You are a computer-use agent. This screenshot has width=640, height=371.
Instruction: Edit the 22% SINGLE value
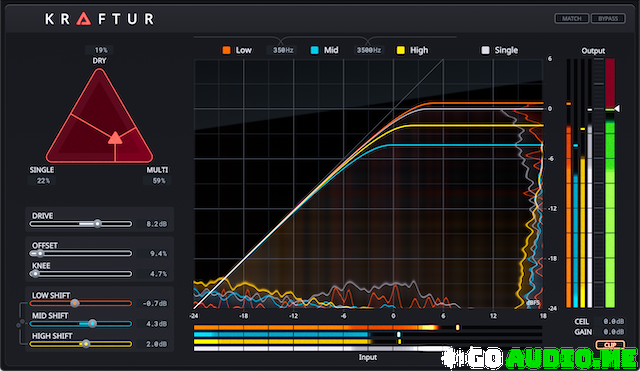(42, 180)
